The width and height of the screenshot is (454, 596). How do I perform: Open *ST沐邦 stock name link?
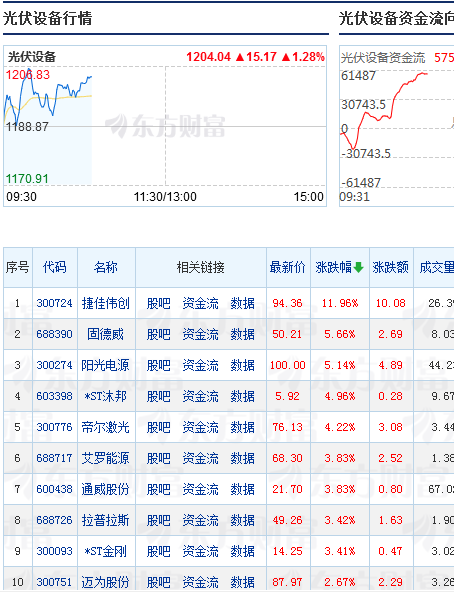tap(106, 396)
